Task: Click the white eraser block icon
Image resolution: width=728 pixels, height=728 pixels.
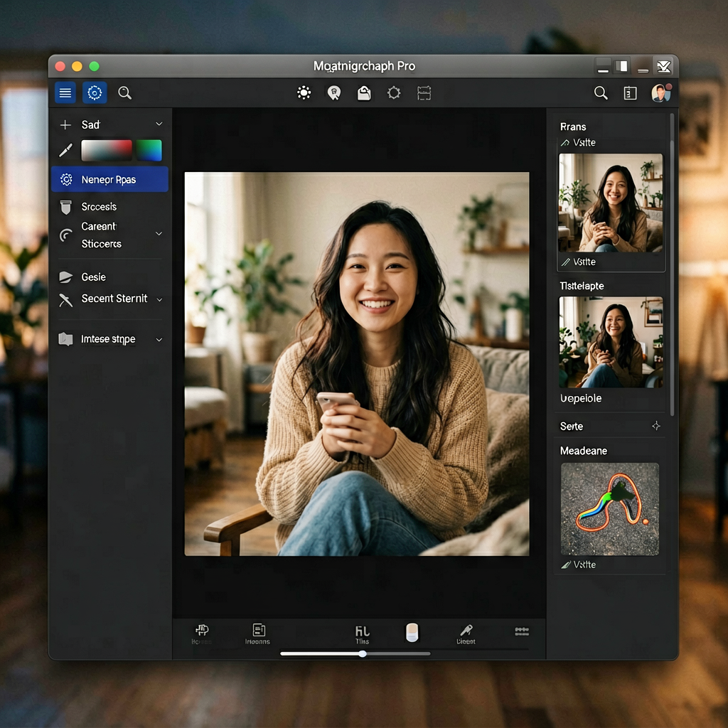Action: (x=412, y=632)
